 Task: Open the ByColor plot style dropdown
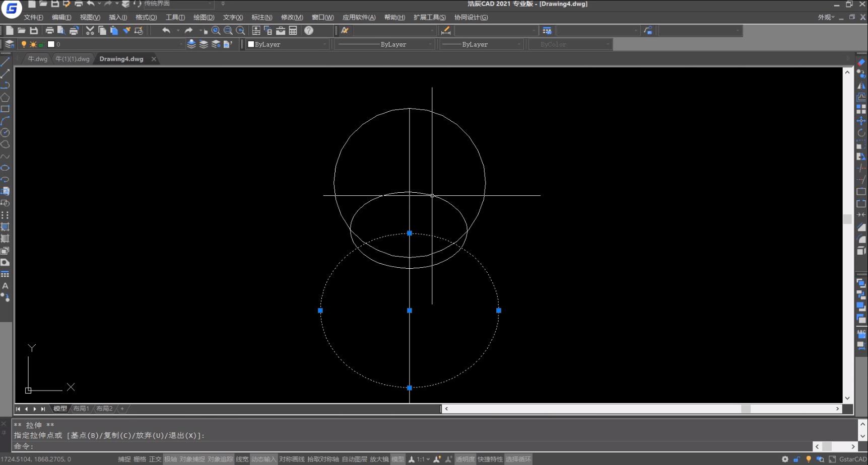[x=608, y=44]
